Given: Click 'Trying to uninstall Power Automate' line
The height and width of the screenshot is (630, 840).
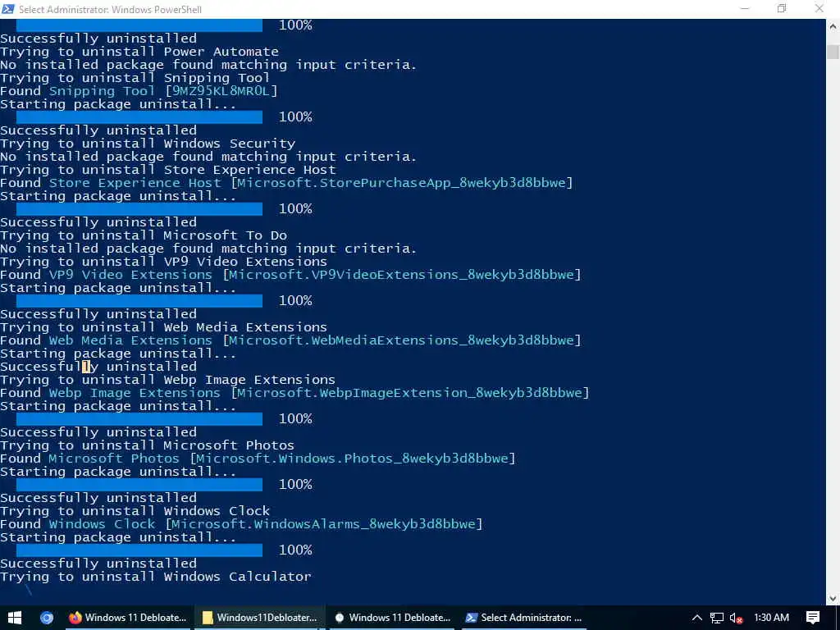Looking at the screenshot, I should 139,52.
